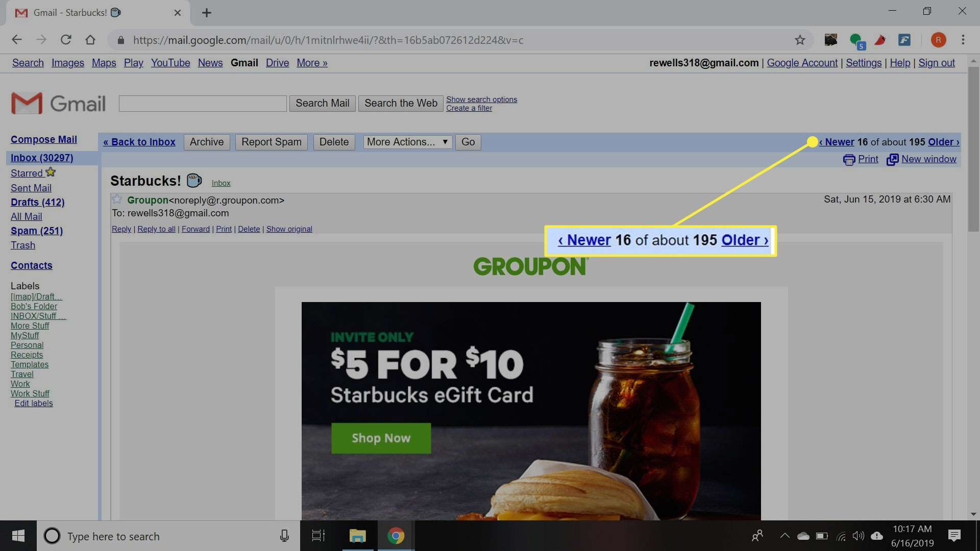The width and height of the screenshot is (980, 551).
Task: Open Compose Mail
Action: (44, 139)
